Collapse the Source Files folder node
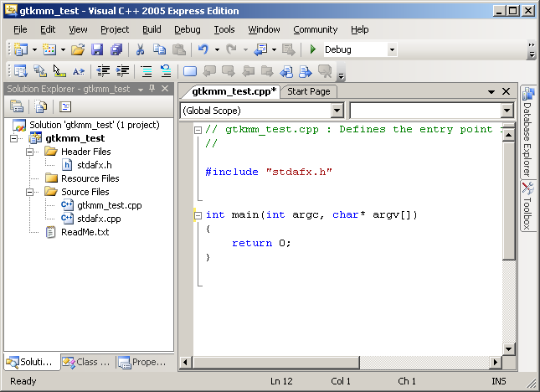 click(30, 192)
